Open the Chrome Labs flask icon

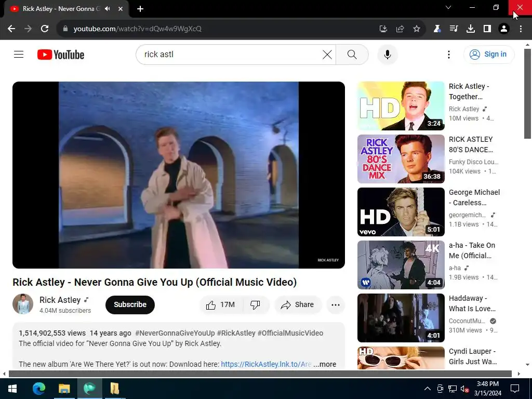[x=437, y=29]
